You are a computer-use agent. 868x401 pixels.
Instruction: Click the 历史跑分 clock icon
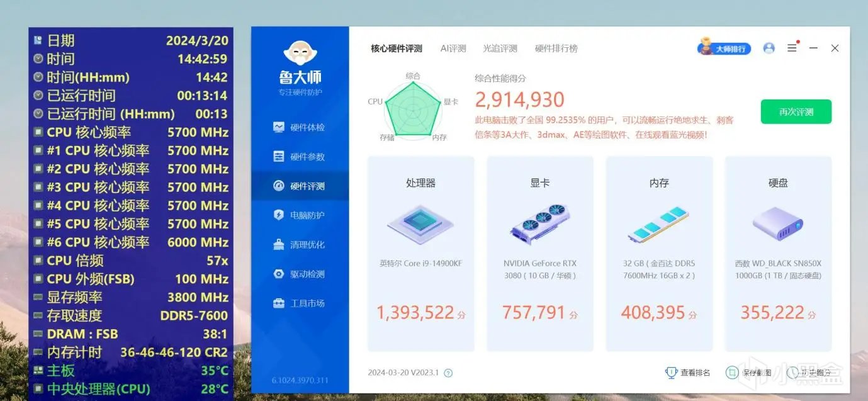pos(792,373)
